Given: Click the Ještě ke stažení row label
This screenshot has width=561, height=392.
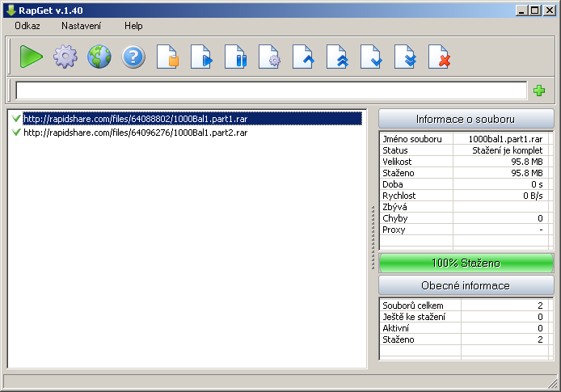Looking at the screenshot, I should click(414, 317).
